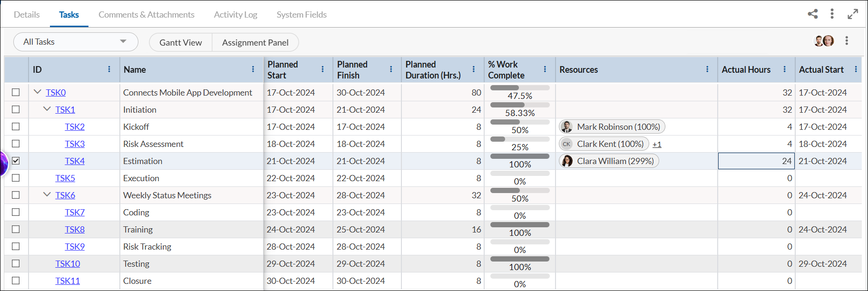This screenshot has height=291, width=868.
Task: Open the % Work Complete column menu
Action: [x=545, y=69]
